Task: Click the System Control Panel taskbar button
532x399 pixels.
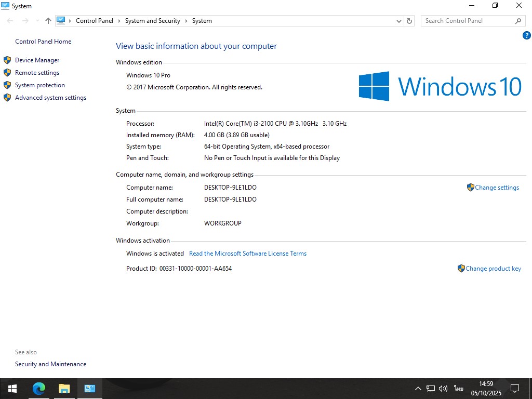Action: click(90, 389)
